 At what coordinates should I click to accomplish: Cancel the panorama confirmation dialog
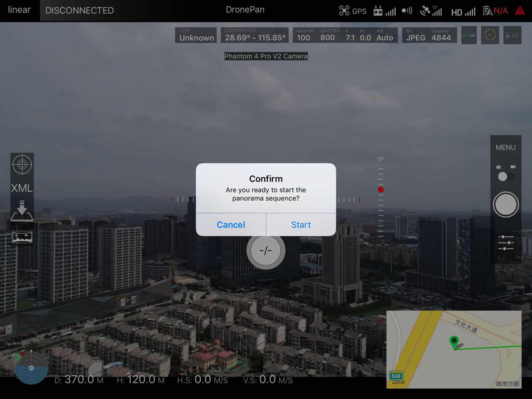[231, 225]
